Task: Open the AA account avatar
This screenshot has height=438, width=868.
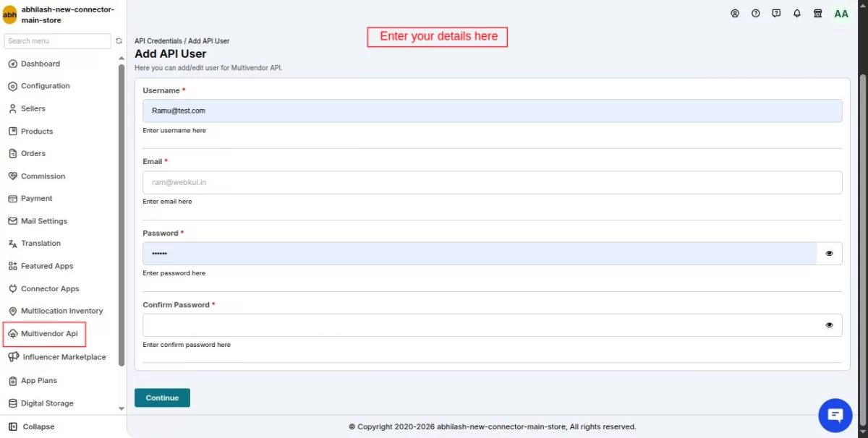Action: [841, 14]
